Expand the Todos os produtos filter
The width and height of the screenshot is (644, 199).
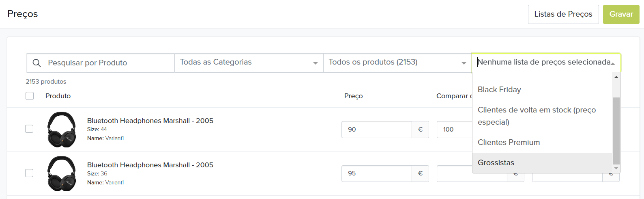(x=397, y=63)
